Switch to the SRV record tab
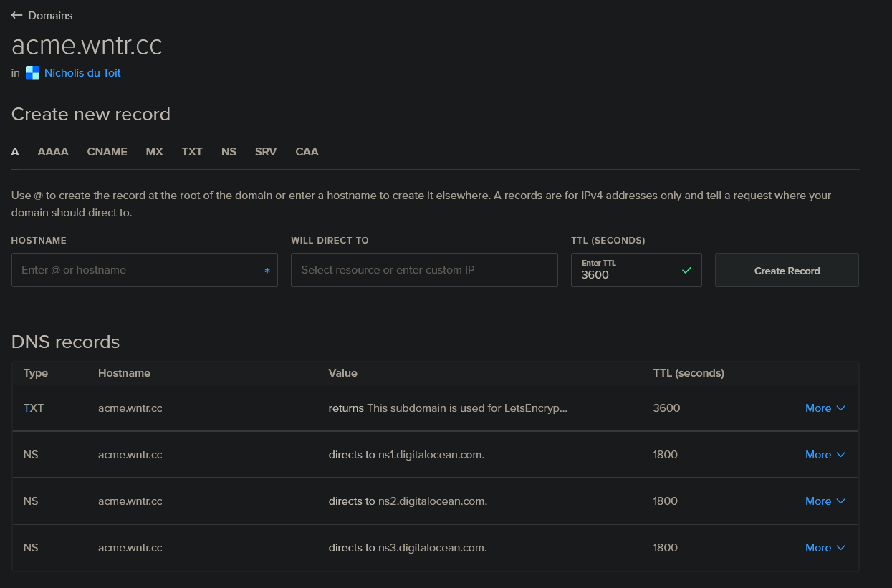892x588 pixels. 266,152
